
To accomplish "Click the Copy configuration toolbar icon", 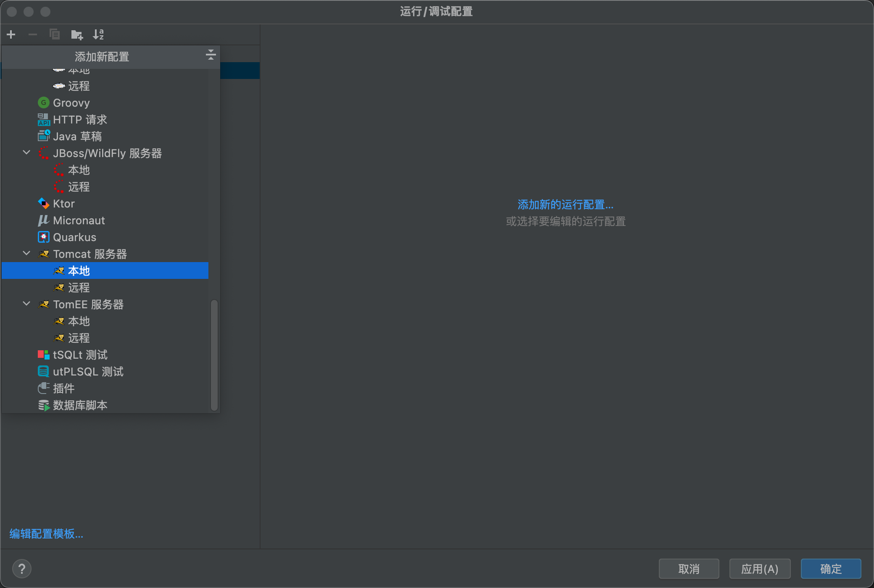I will (x=55, y=34).
